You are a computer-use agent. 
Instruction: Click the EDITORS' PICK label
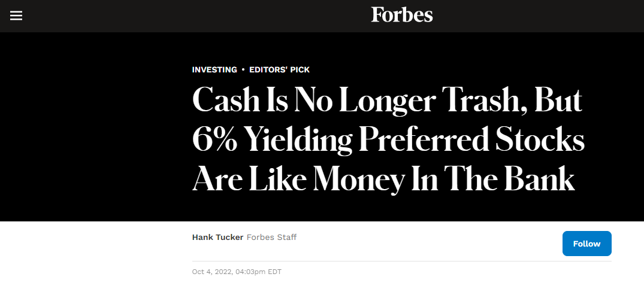(279, 69)
